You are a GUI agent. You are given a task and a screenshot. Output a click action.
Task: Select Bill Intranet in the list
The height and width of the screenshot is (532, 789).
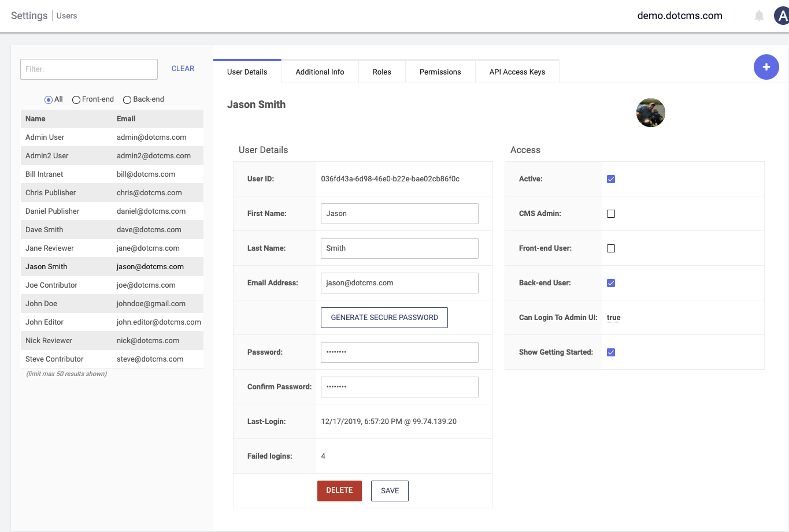[x=112, y=174]
